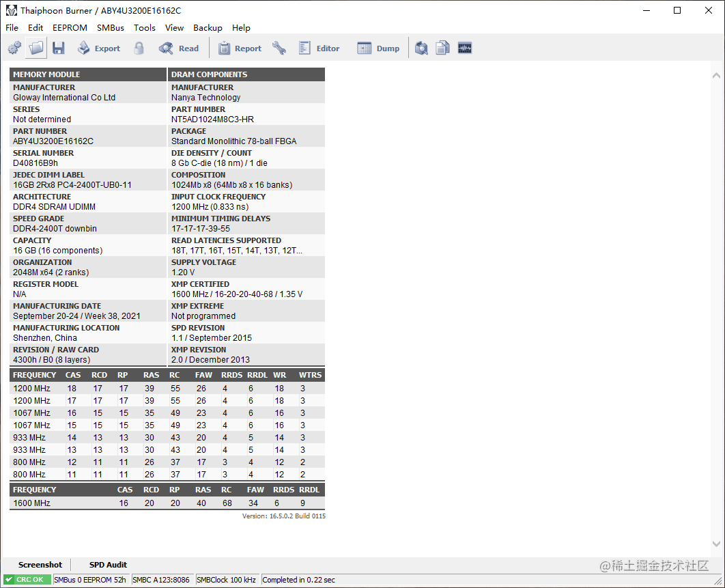Click the camera screenshot toolbar icon
This screenshot has width=725, height=588.
point(422,48)
